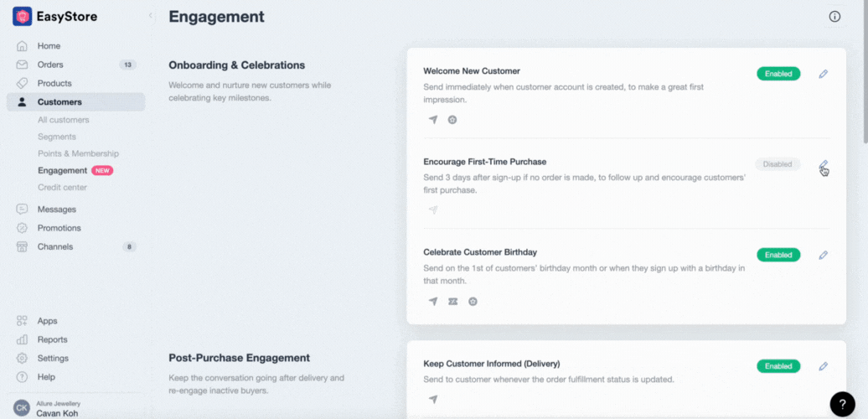This screenshot has height=419, width=868.
Task: Open the Cavan Koh account menu
Action: pyautogui.click(x=59, y=408)
